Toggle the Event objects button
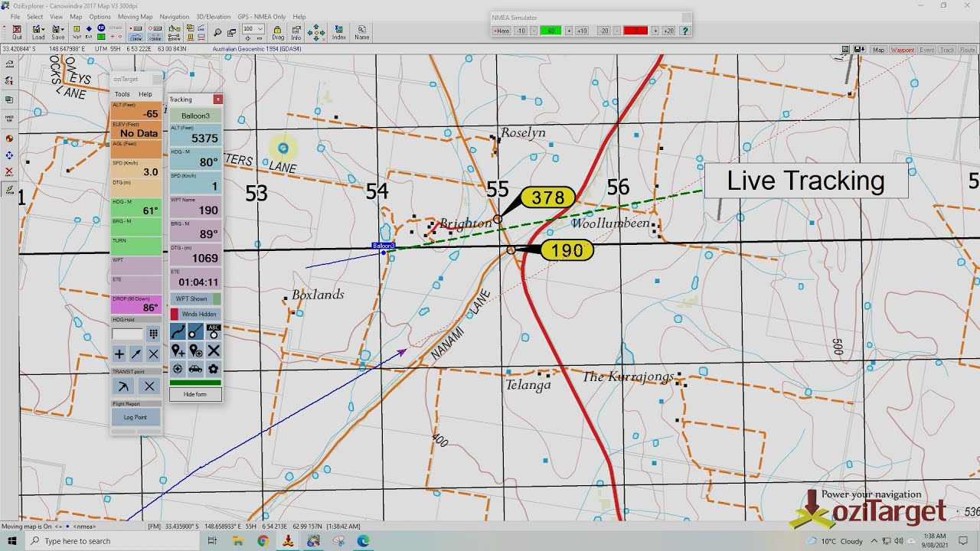This screenshot has width=980, height=551. pos(927,50)
